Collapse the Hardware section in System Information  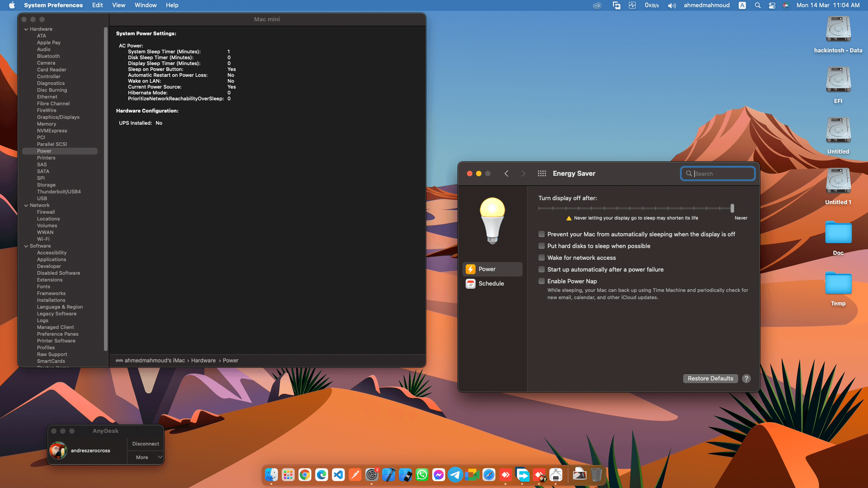point(26,29)
